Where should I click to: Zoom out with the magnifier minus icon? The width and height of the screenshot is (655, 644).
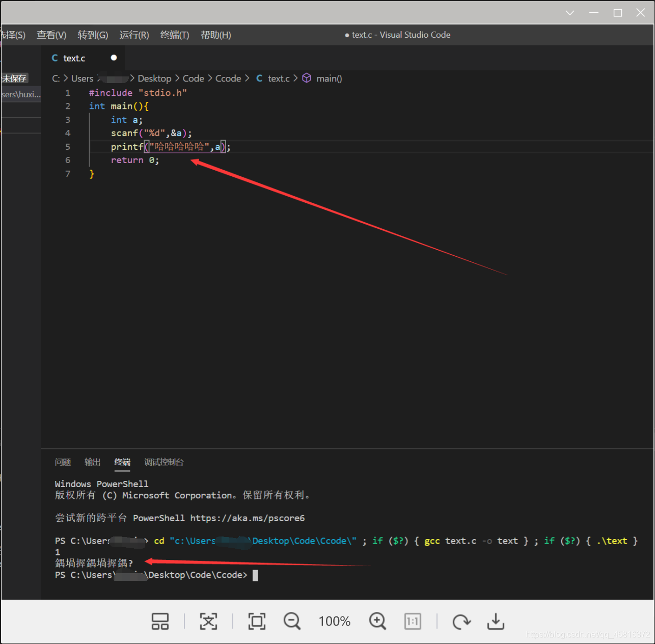click(292, 622)
